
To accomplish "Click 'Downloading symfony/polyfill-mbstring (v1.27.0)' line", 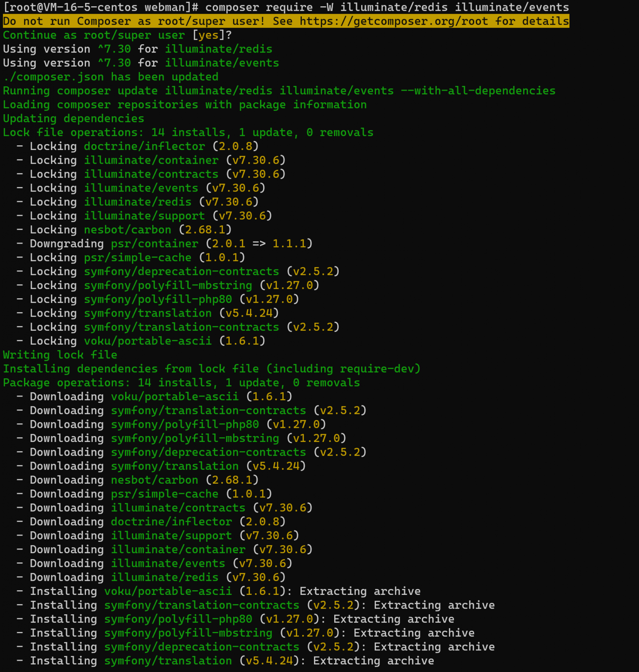I will tap(182, 438).
